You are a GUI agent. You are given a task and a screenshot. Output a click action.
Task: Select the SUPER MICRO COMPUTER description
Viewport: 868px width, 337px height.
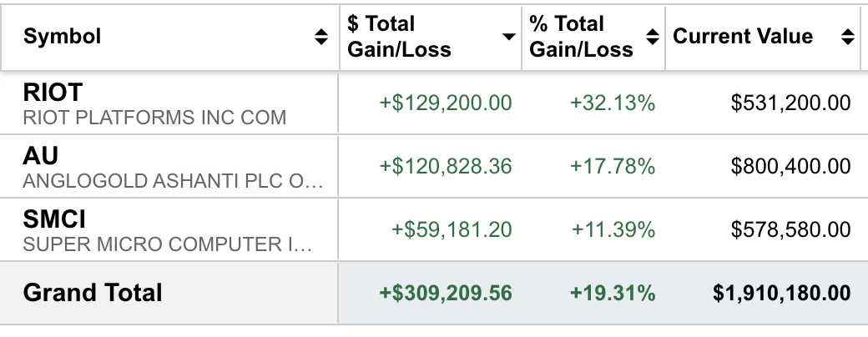(168, 244)
